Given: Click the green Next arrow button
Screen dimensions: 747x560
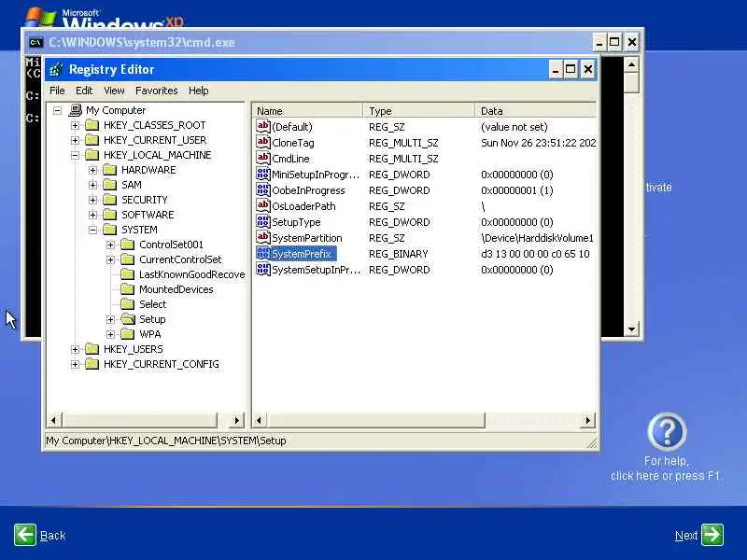Looking at the screenshot, I should coord(712,534).
